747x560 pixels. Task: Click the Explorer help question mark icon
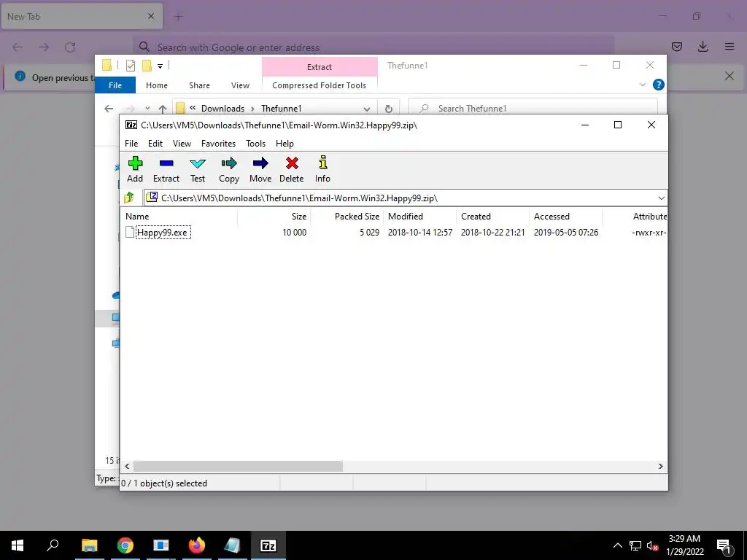(x=659, y=85)
